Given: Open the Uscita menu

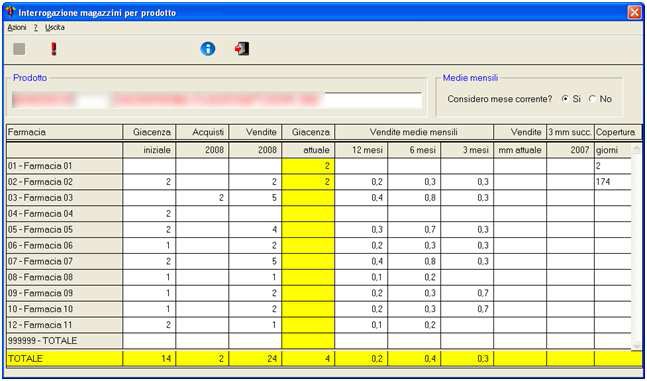Looking at the screenshot, I should click(55, 28).
